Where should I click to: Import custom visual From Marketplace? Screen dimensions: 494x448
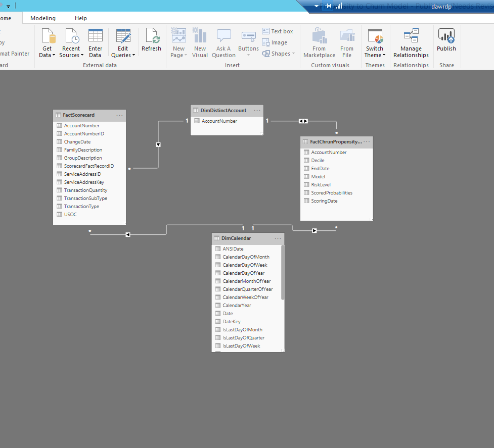click(319, 43)
